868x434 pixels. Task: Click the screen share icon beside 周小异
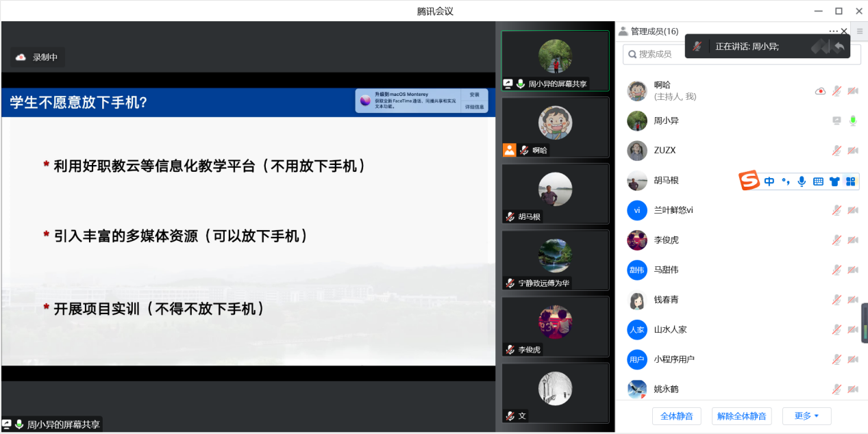[x=836, y=120]
